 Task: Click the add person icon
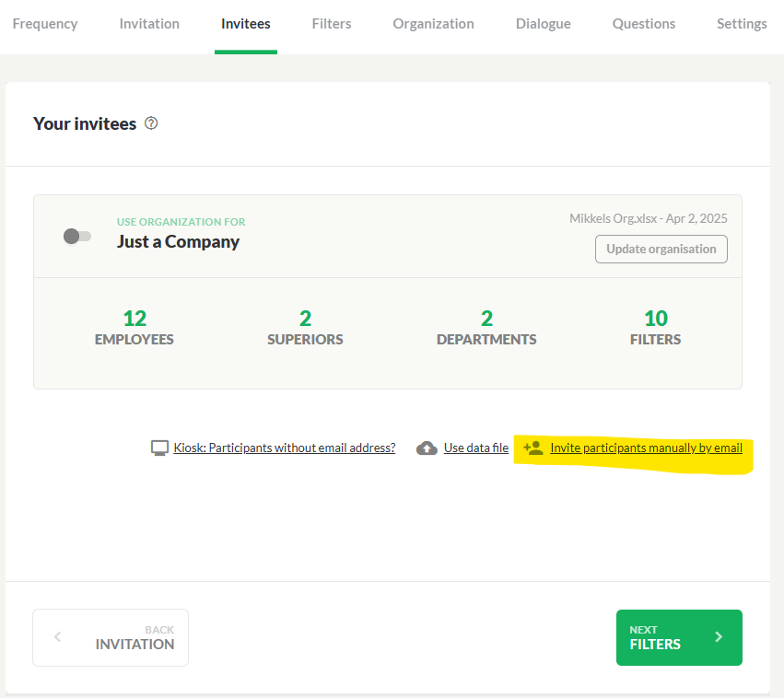click(x=533, y=448)
